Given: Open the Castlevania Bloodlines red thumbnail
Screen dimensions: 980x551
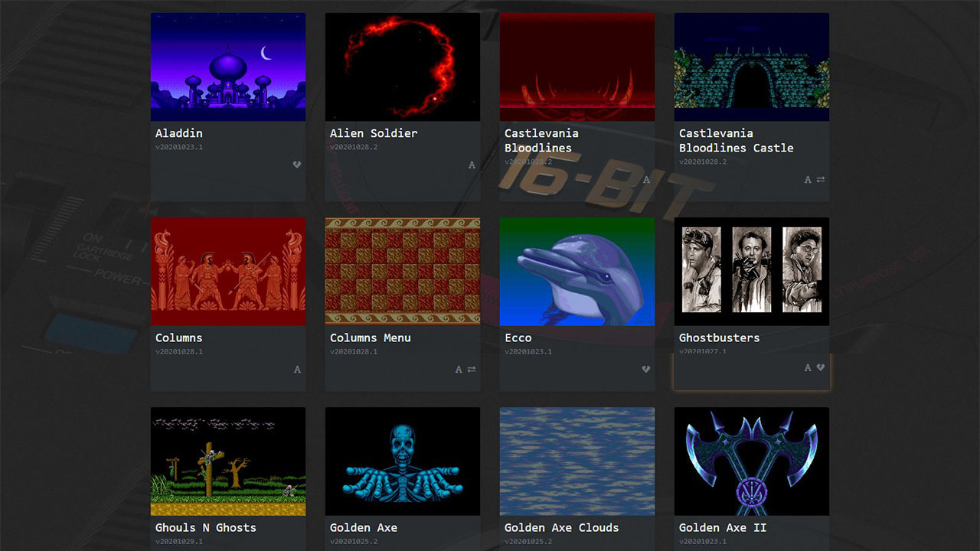Looking at the screenshot, I should (x=577, y=67).
